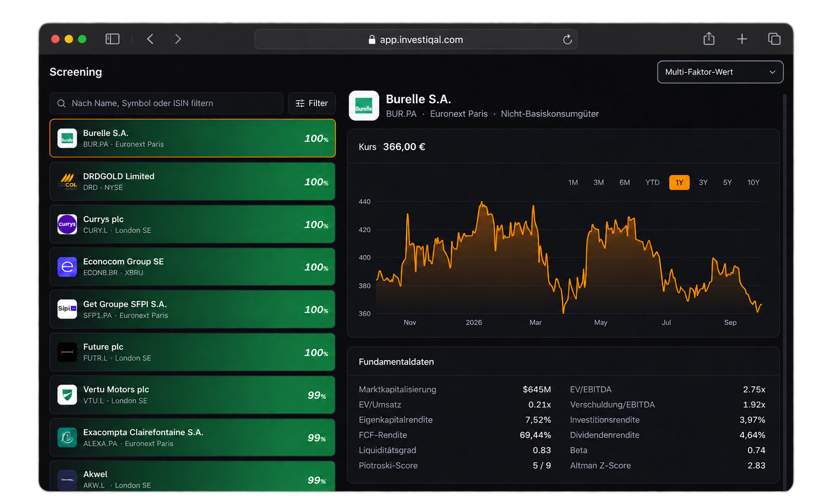Click the Fundamentaldaten heading
This screenshot has height=504, width=831.
396,362
